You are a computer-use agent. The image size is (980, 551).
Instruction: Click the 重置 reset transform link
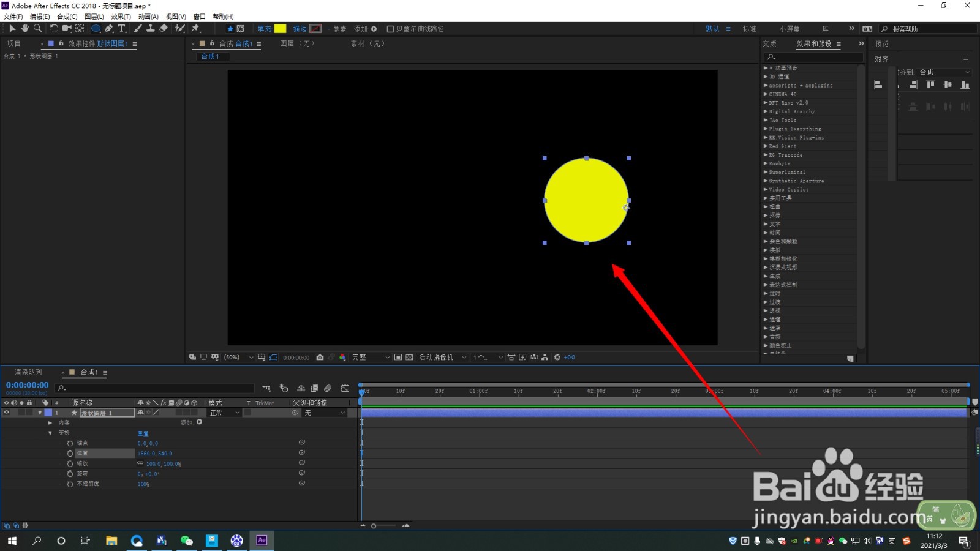[x=143, y=433]
